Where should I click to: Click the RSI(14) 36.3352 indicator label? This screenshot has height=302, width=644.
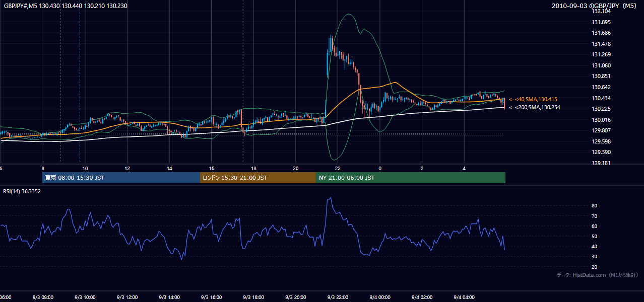[22, 191]
